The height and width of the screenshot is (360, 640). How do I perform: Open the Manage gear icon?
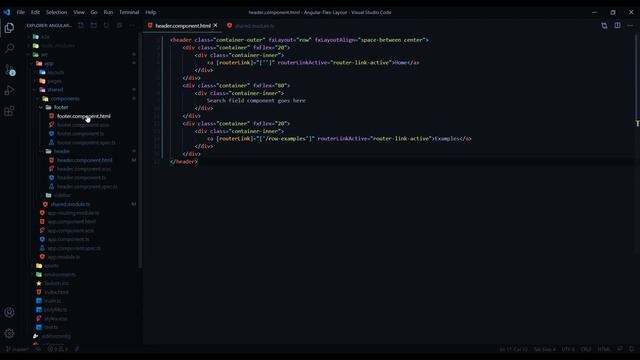9,333
